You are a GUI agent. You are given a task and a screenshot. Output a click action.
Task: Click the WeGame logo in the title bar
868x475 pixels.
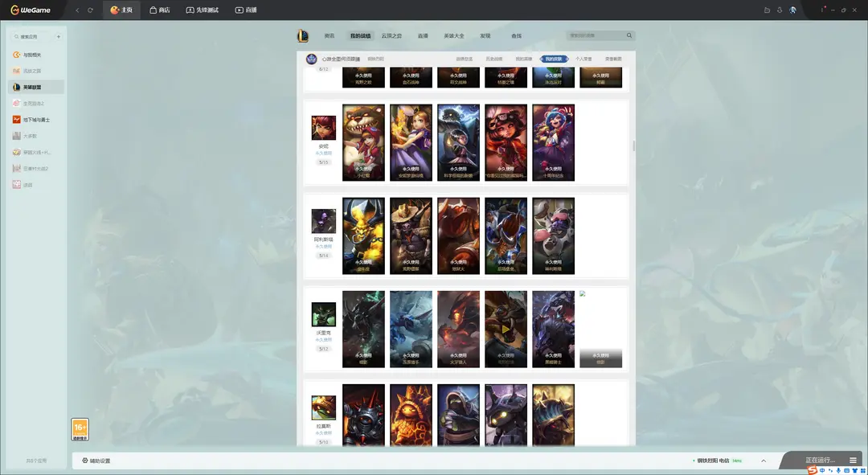pos(31,10)
